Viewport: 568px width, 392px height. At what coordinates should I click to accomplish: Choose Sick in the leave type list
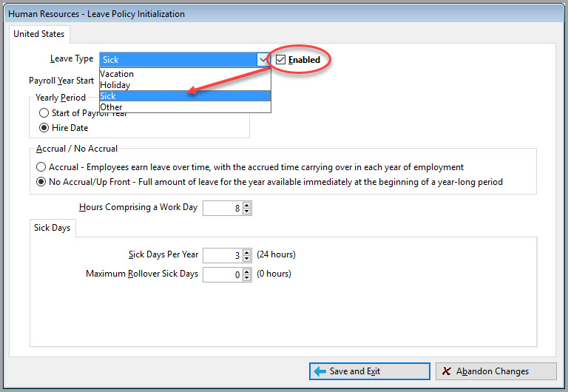click(185, 96)
